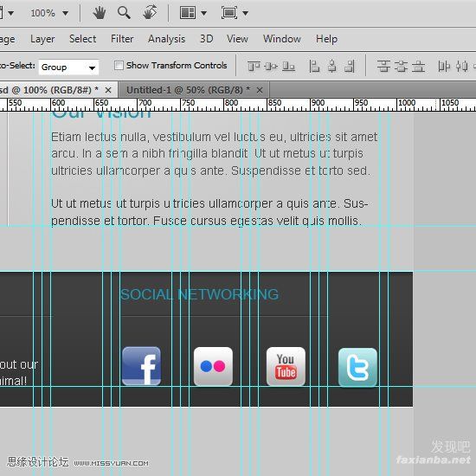Open the View menu
The image size is (476, 476).
(237, 39)
